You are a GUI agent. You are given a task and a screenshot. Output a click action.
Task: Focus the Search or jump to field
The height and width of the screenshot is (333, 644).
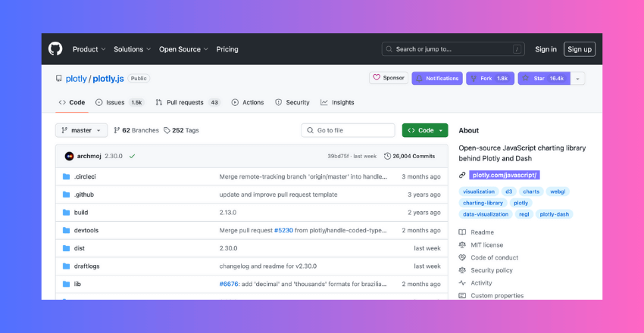(455, 49)
